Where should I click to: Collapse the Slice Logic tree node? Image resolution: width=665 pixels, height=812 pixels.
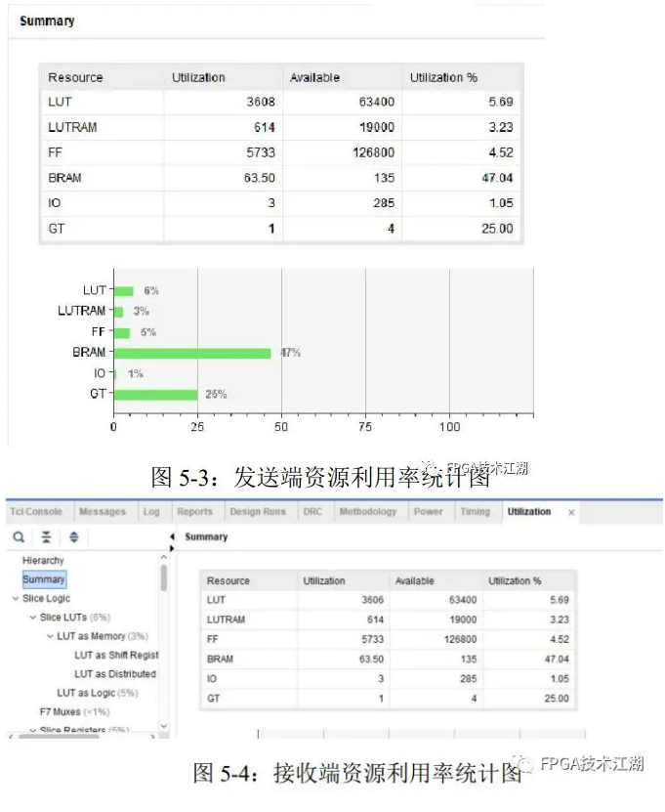coord(15,598)
